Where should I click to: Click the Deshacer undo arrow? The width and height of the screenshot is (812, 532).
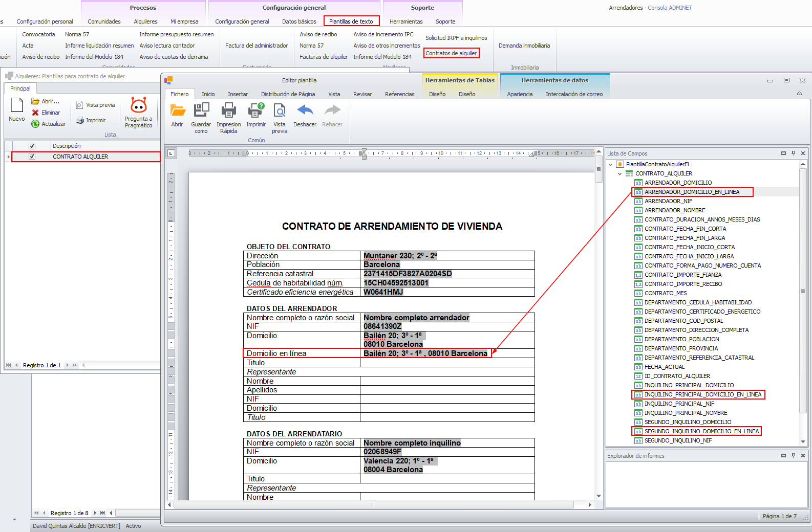tap(305, 110)
